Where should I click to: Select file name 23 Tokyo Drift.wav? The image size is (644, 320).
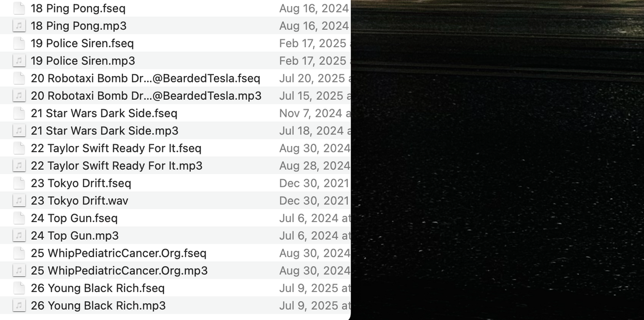(x=79, y=201)
